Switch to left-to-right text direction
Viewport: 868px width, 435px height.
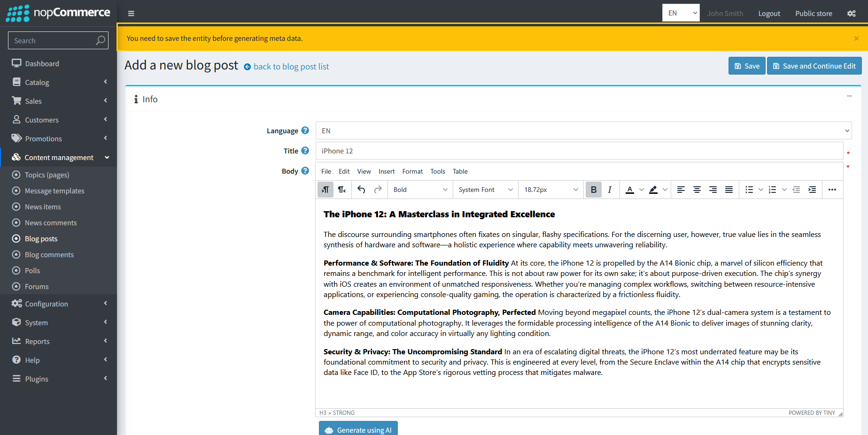[x=325, y=190]
